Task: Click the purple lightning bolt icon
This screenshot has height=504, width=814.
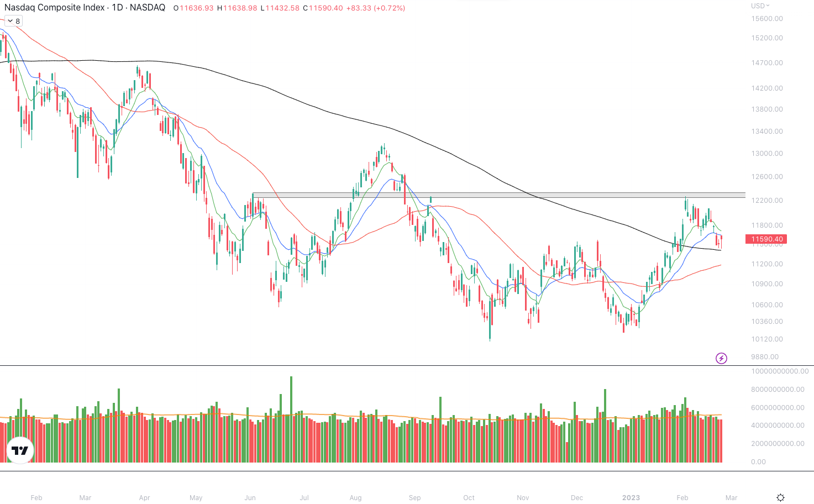Action: 721,359
